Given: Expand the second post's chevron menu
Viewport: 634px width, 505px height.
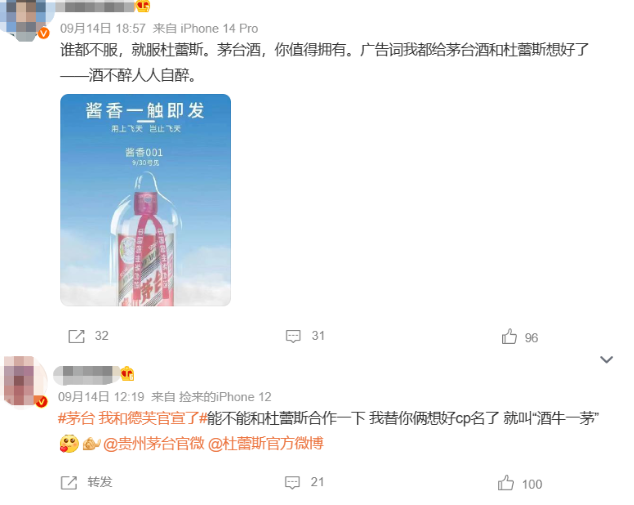Looking at the screenshot, I should (607, 359).
